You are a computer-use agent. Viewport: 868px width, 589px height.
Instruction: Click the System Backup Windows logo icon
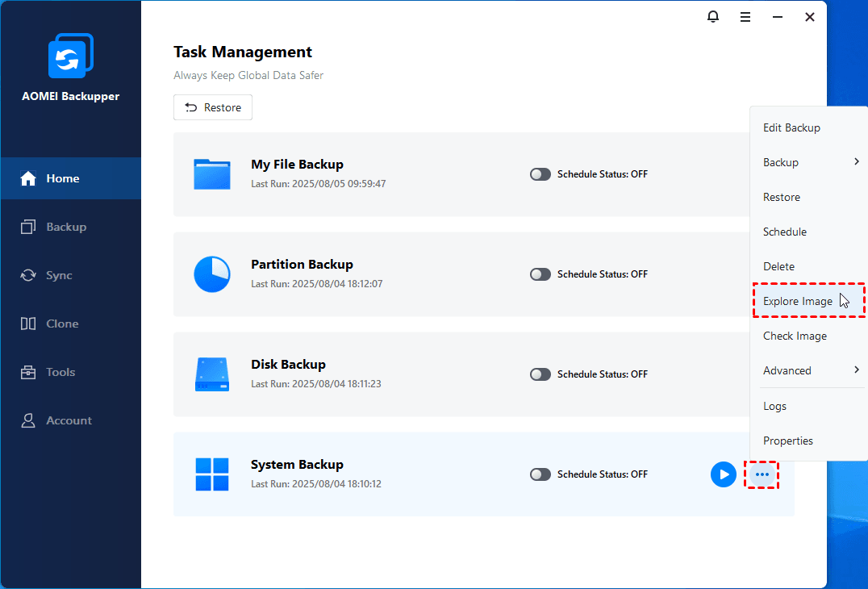tap(212, 474)
